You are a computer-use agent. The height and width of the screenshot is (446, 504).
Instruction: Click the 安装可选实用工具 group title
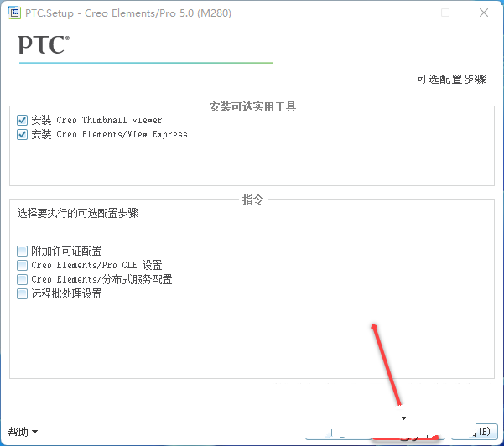tap(252, 106)
